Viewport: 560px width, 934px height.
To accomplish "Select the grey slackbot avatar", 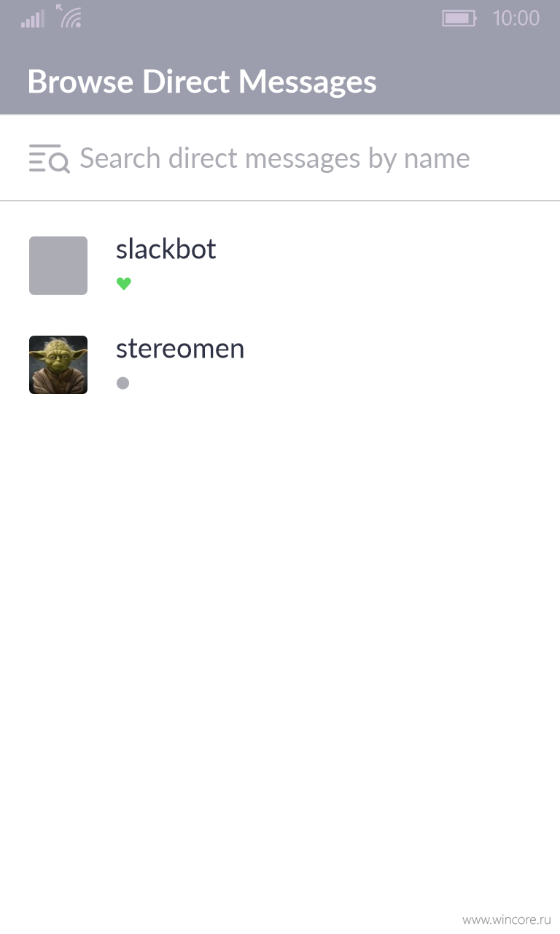I will 58,266.
